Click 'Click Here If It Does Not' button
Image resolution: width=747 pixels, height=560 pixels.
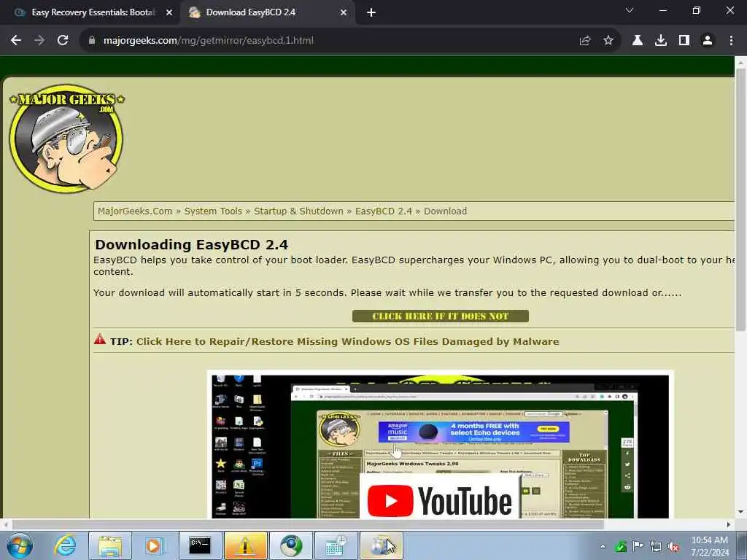tap(440, 316)
